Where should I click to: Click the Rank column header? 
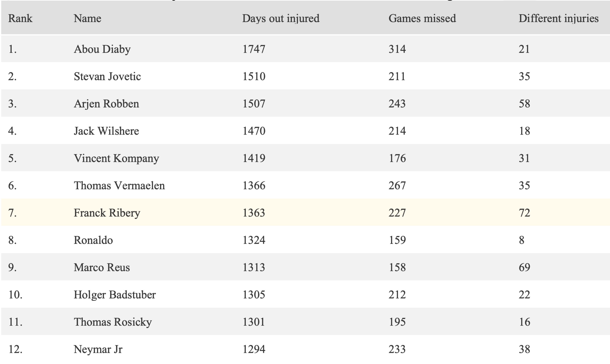click(20, 18)
